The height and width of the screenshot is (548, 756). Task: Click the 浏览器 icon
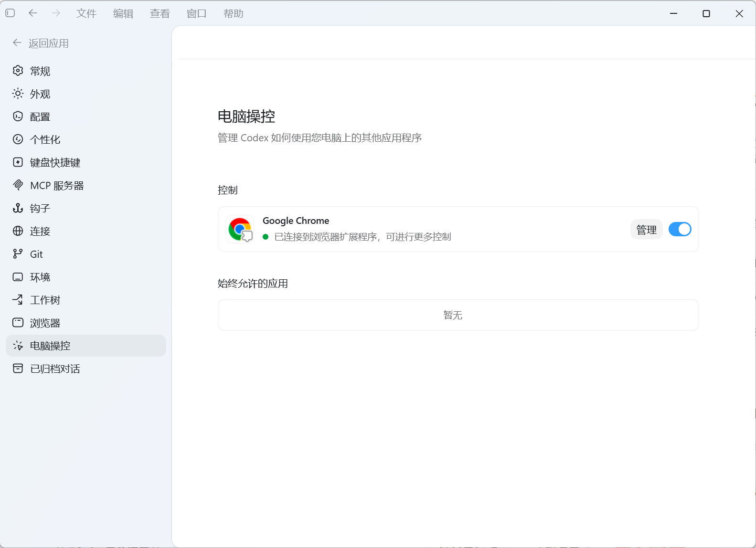[x=18, y=323]
